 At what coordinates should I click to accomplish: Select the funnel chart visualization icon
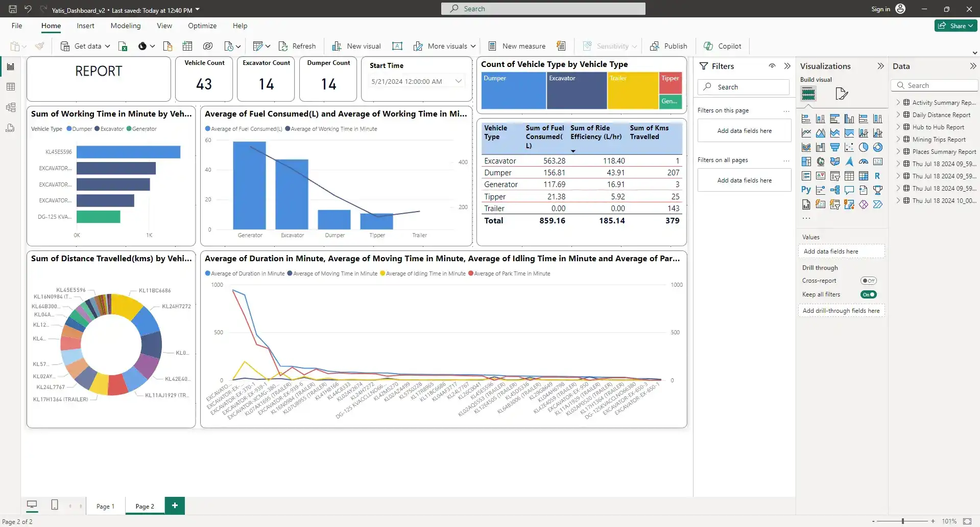[834, 148]
